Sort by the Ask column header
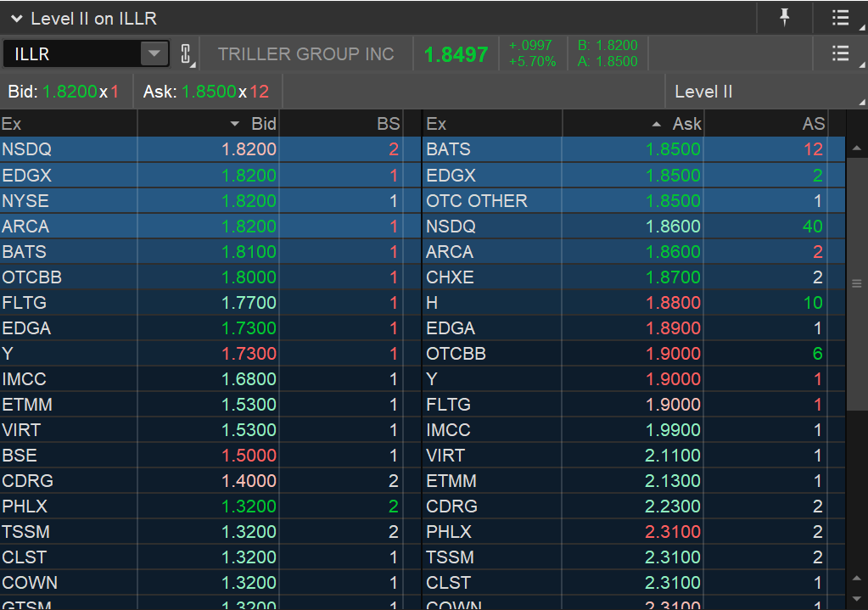This screenshot has width=868, height=610. tap(633, 123)
